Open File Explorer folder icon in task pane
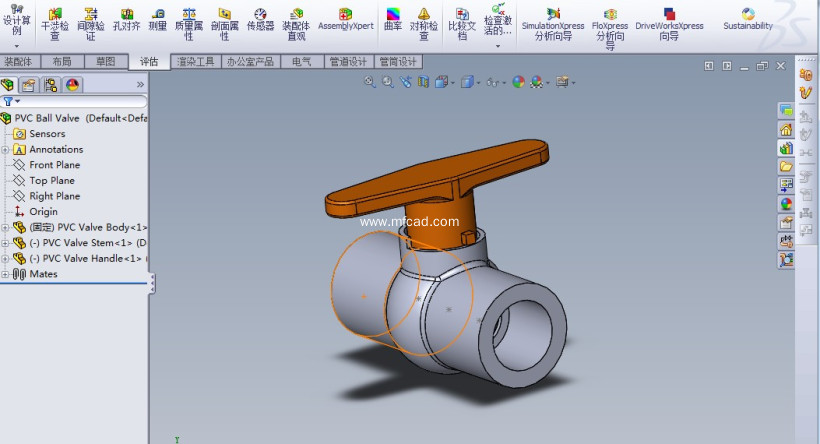This screenshot has width=820, height=444. point(785,166)
